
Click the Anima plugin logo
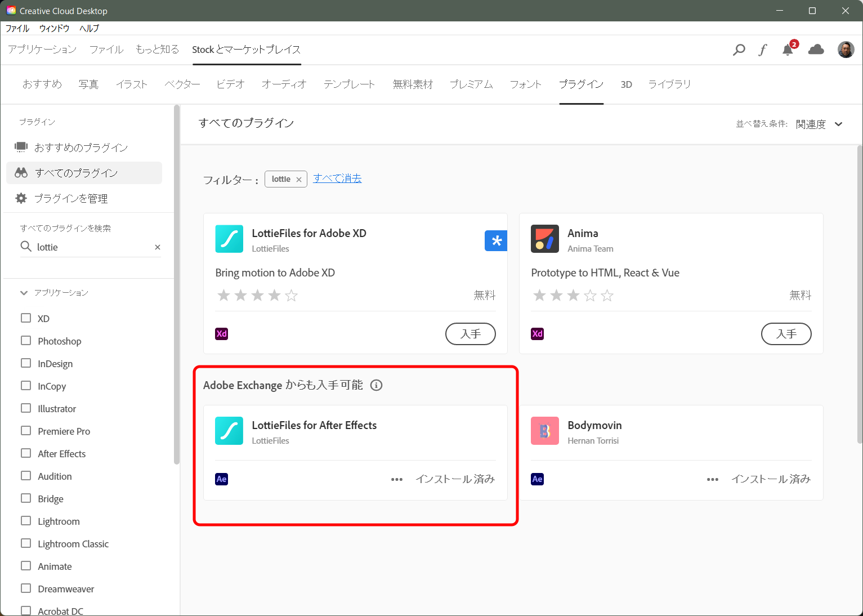point(545,239)
